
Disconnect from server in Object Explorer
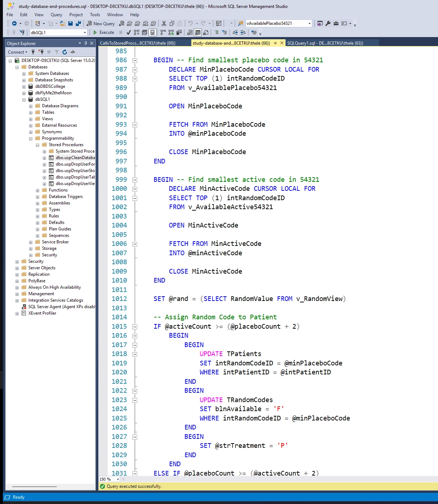tap(42, 52)
